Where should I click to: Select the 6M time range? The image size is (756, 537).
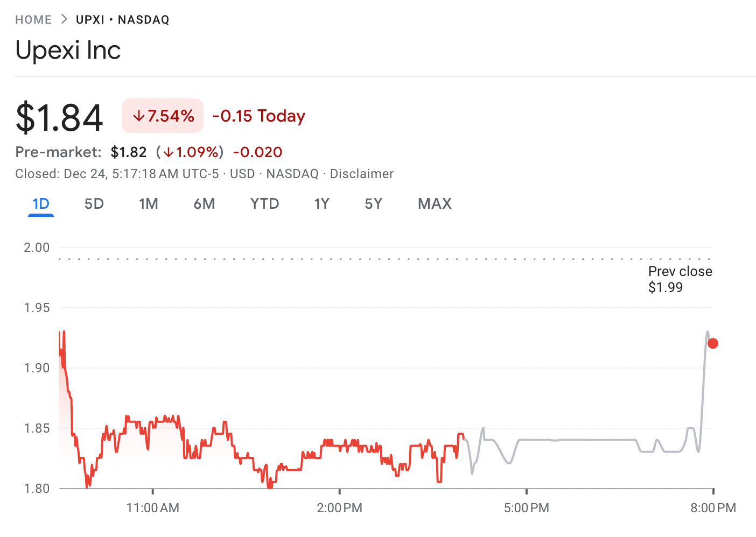point(205,203)
